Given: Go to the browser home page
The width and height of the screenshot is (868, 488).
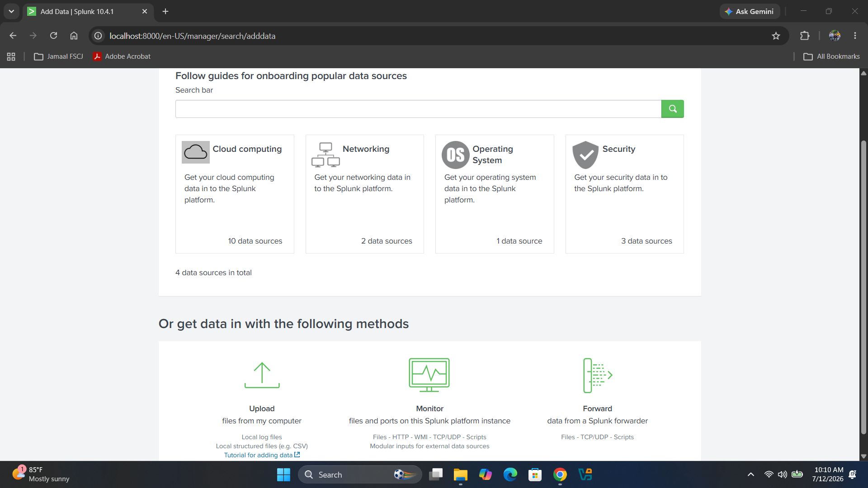Looking at the screenshot, I should click(x=74, y=36).
